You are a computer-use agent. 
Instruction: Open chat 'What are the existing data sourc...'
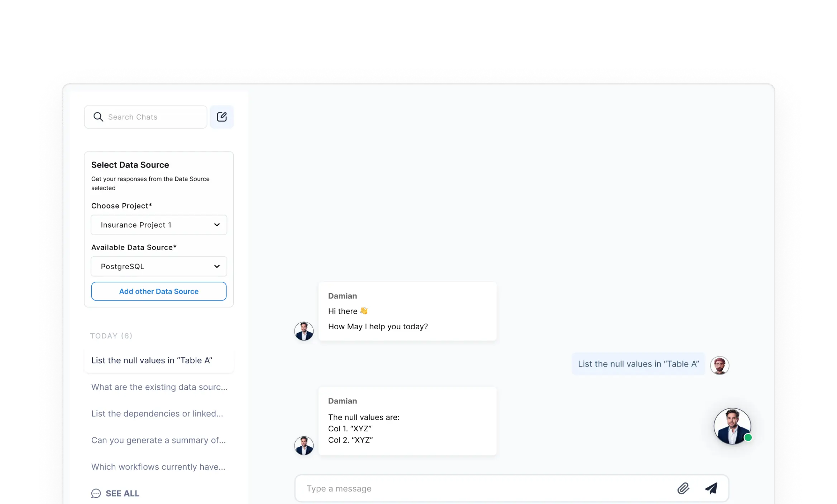159,387
